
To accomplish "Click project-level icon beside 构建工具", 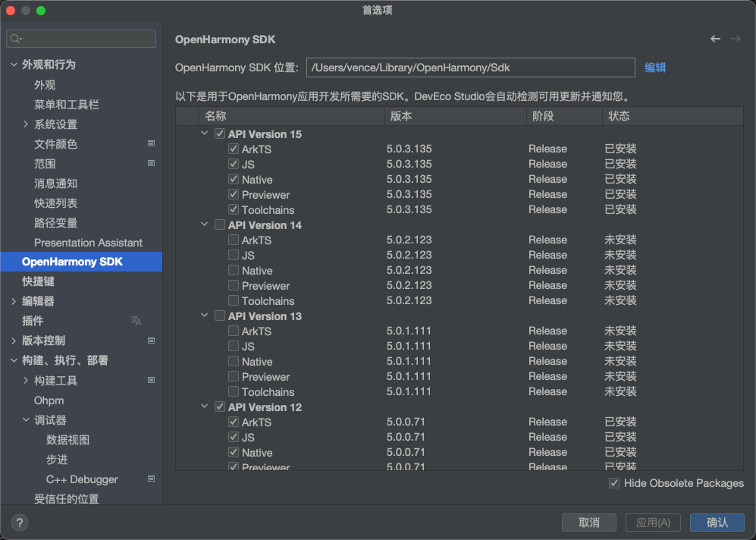I will (151, 381).
